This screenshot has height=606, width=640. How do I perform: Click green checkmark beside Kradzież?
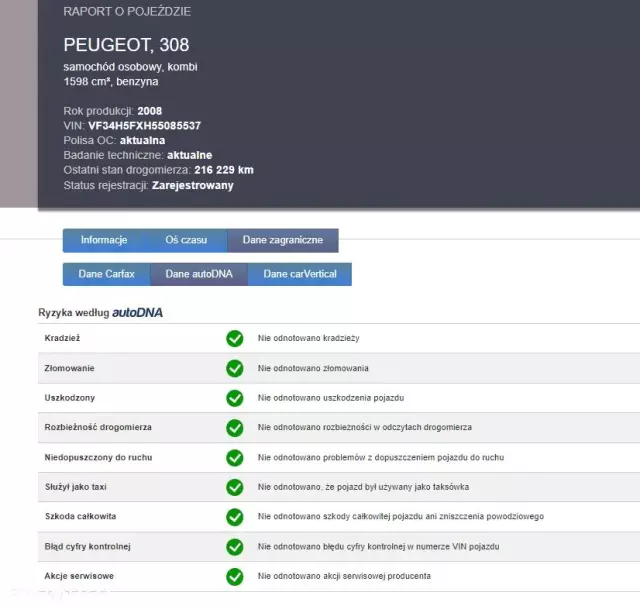[x=235, y=339]
